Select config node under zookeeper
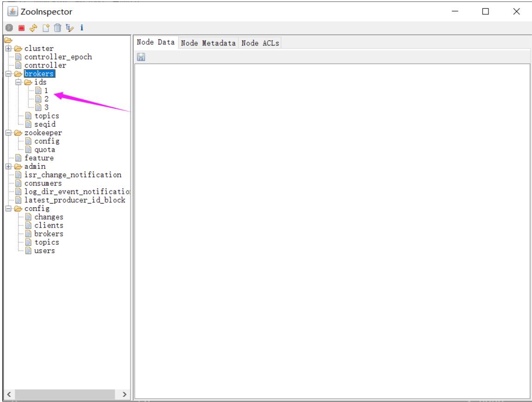The width and height of the screenshot is (532, 402). pos(47,141)
